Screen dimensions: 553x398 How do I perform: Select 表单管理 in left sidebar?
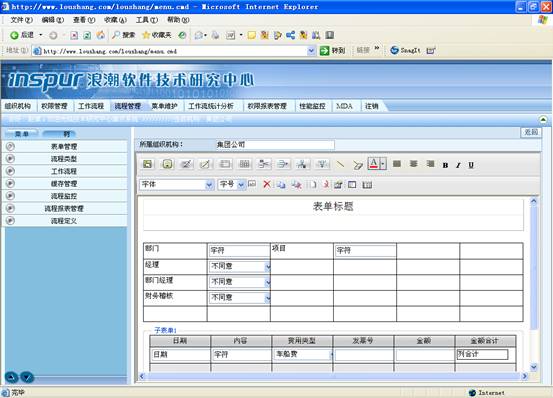(65, 146)
